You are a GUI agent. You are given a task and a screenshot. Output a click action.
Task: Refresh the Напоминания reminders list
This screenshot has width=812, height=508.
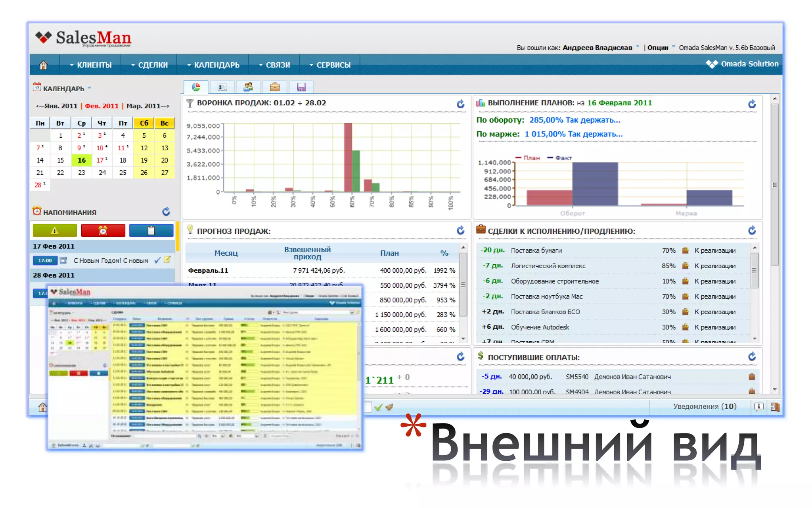pos(166,212)
